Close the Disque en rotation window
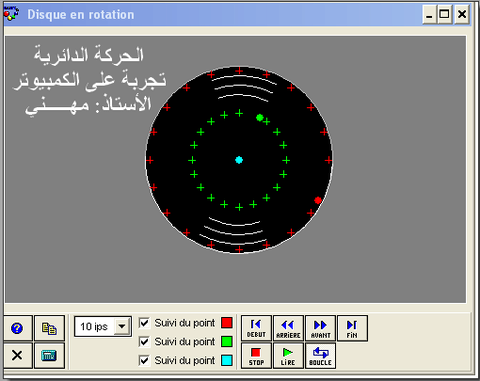The image size is (480, 381). click(x=462, y=14)
